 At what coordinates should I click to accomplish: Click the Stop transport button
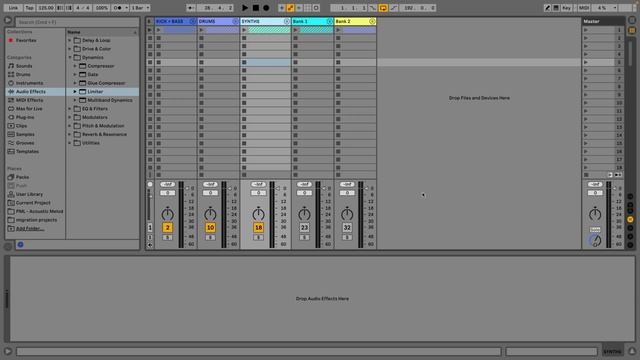point(256,8)
